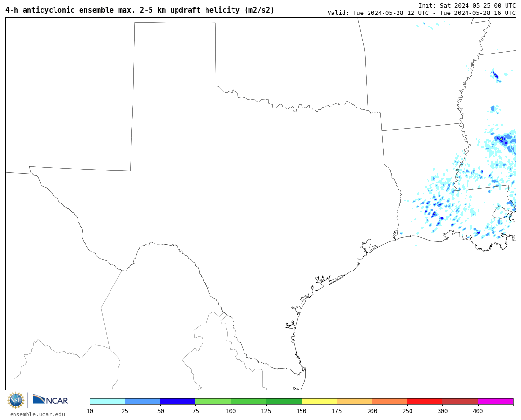Click the colorbar label 125
This screenshot has width=521, height=420.
266,411
